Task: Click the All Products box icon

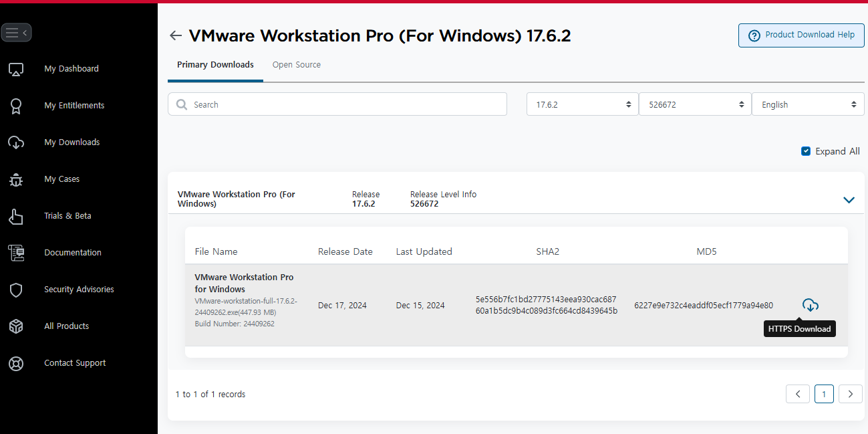Action: click(16, 326)
